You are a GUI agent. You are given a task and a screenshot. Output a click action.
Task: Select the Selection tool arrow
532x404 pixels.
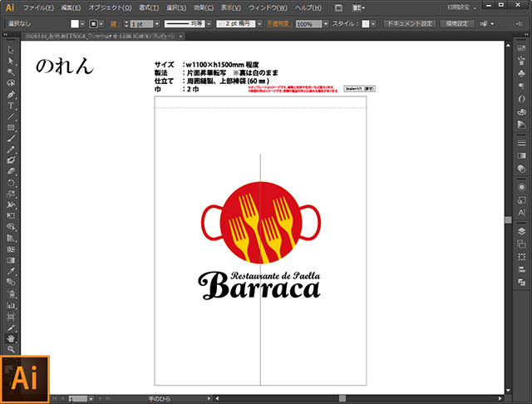(x=11, y=52)
